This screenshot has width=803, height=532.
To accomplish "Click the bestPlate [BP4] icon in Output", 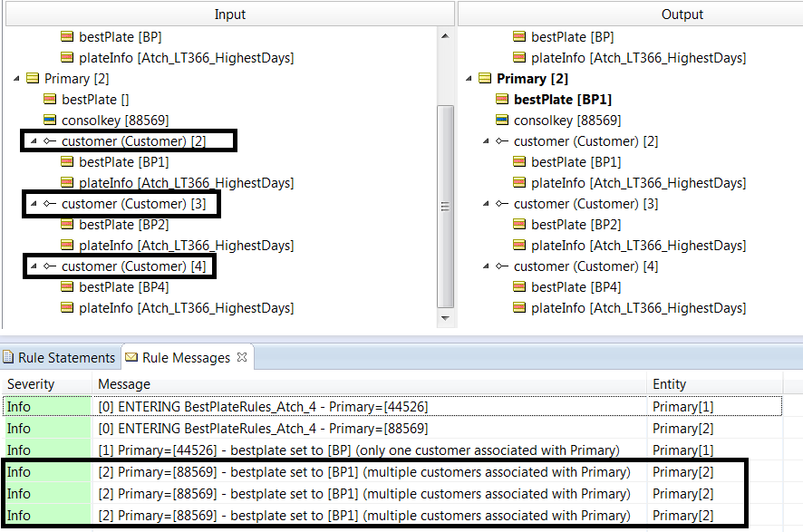I will pyautogui.click(x=518, y=286).
